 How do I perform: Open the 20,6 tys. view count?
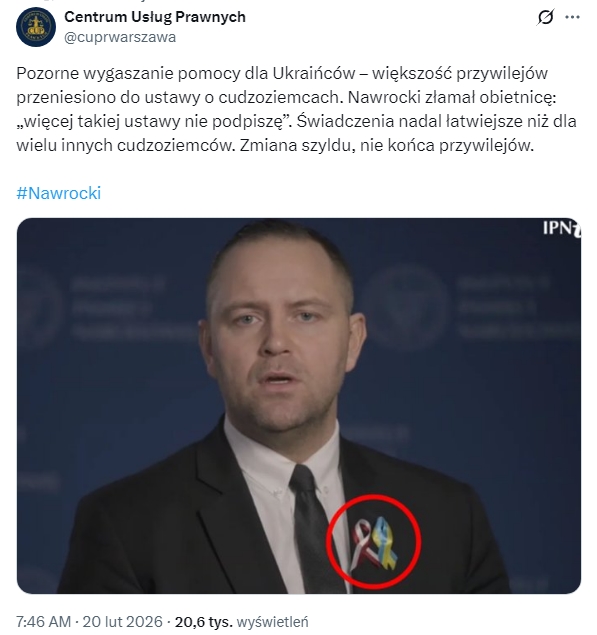click(204, 621)
